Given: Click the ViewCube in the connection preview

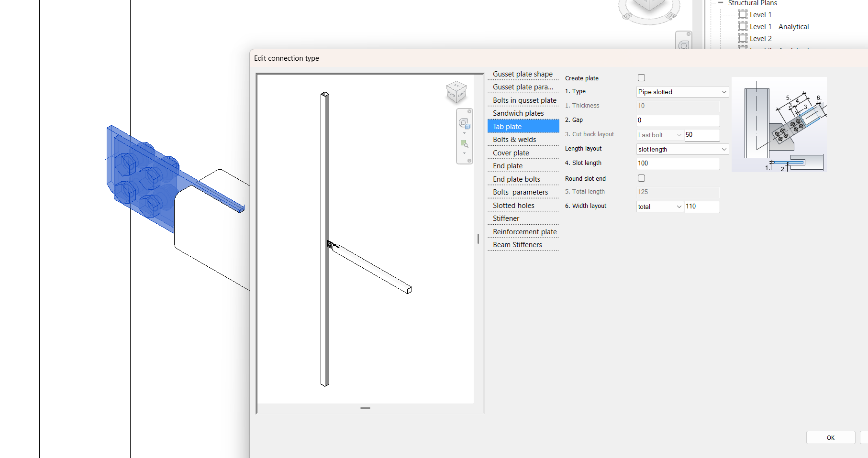Looking at the screenshot, I should pyautogui.click(x=456, y=92).
